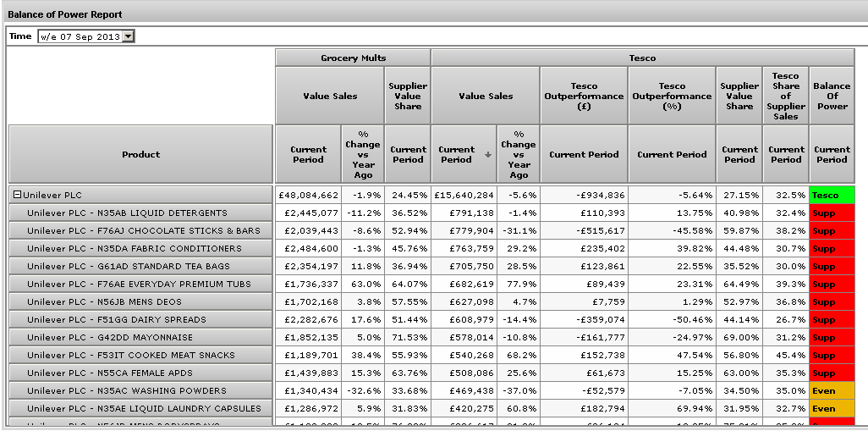
Task: Select N56JB MENS DEOS row
Action: tap(140, 301)
